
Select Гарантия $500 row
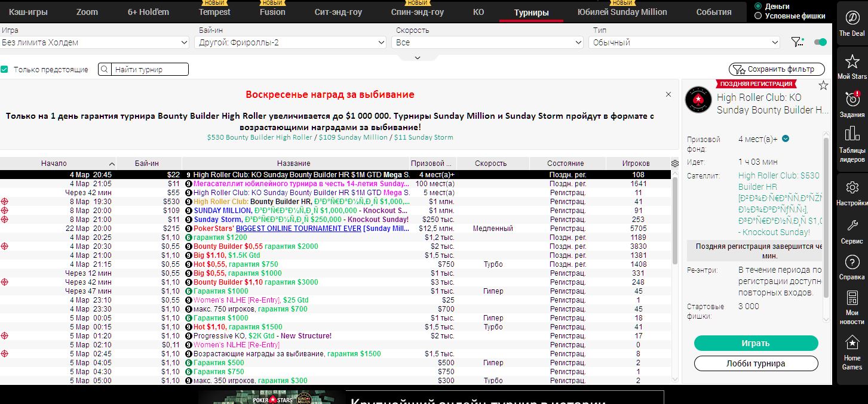[x=336, y=363]
